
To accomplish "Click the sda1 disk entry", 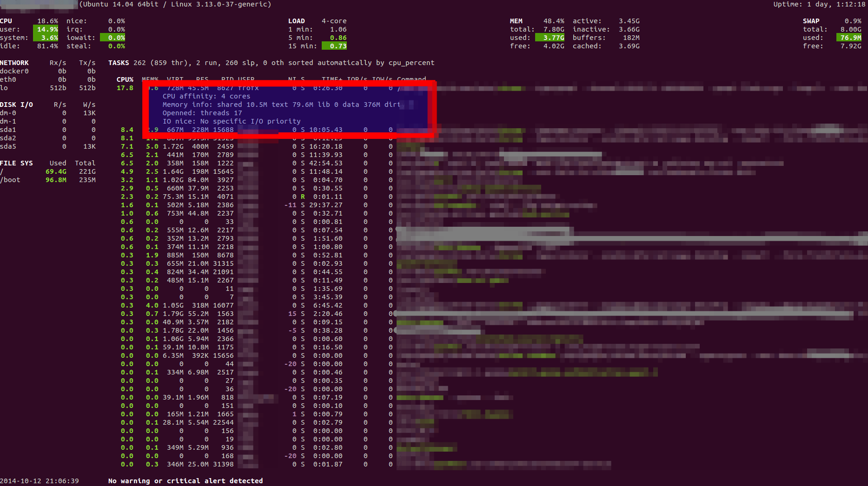I will [8, 130].
